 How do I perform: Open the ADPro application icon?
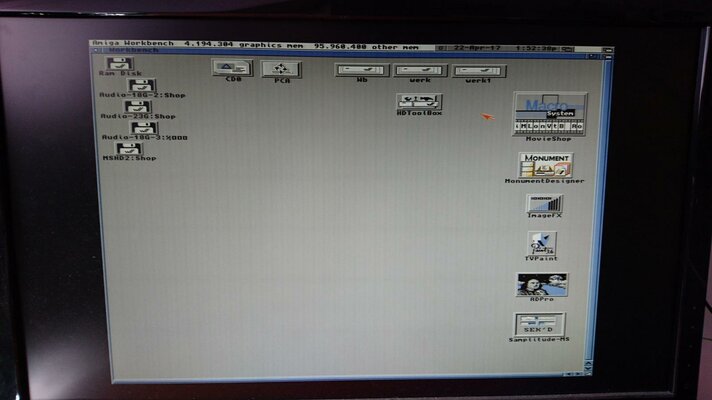[542, 284]
